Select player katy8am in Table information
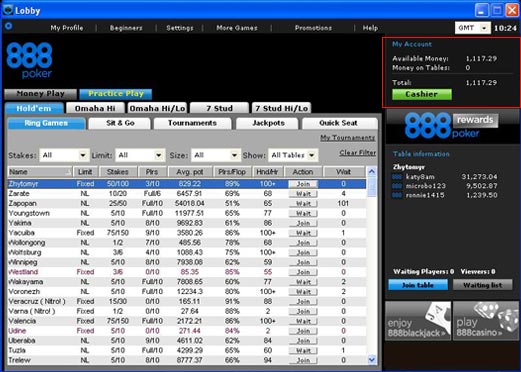The height and width of the screenshot is (372, 521). 445,177
